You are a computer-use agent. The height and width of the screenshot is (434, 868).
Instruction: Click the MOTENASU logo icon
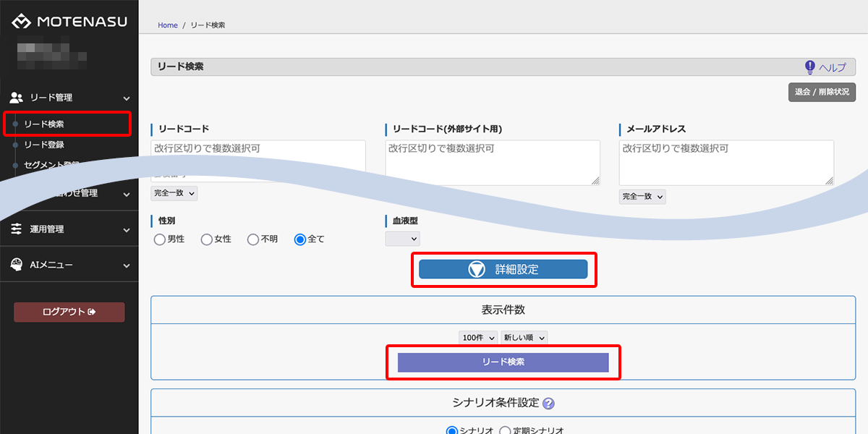pyautogui.click(x=21, y=22)
